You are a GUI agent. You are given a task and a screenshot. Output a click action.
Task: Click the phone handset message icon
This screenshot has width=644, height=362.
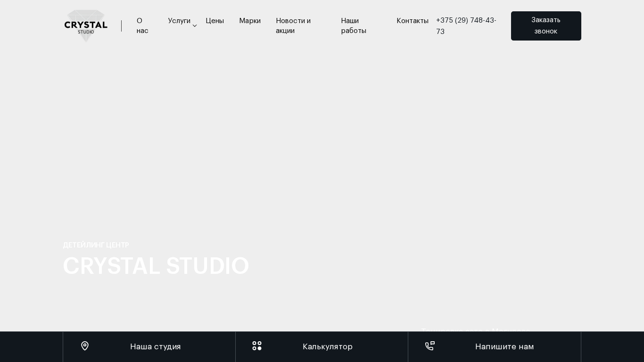[x=429, y=346]
